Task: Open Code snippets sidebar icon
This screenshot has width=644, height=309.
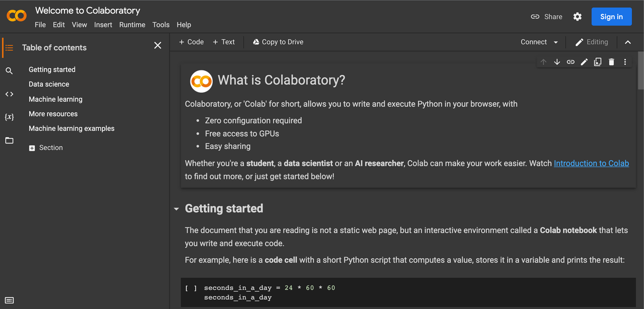Action: point(9,94)
